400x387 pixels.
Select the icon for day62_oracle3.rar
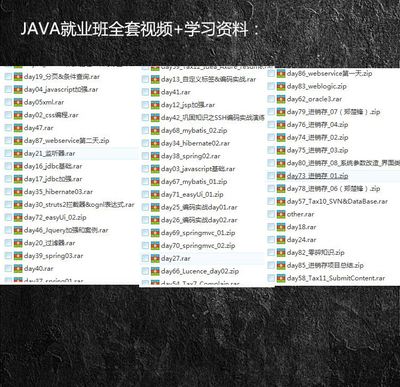tap(281, 99)
